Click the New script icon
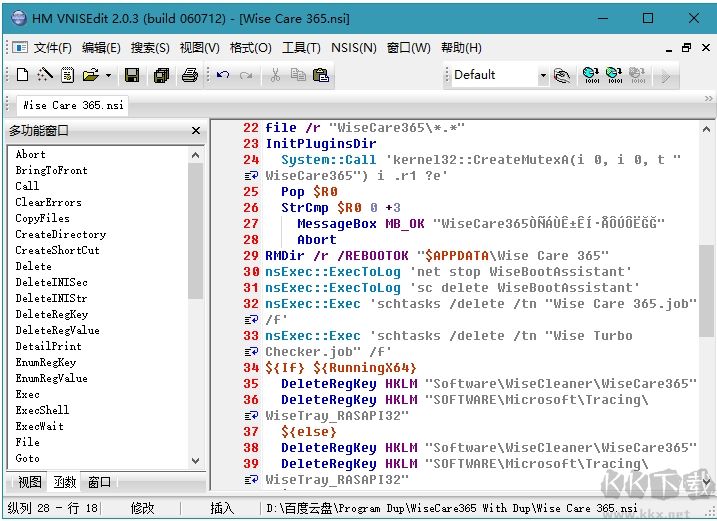The image size is (717, 521). click(22, 75)
